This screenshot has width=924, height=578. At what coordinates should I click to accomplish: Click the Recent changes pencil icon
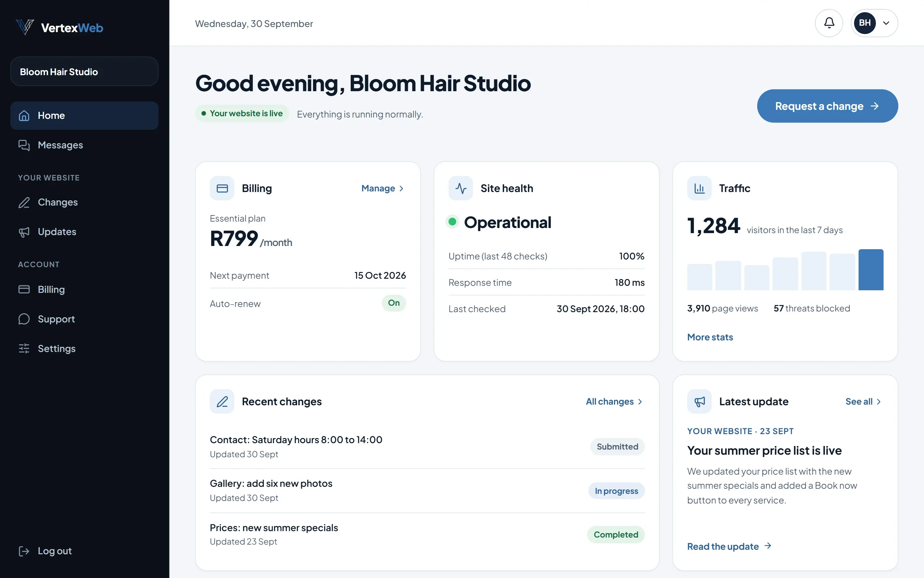coord(222,401)
